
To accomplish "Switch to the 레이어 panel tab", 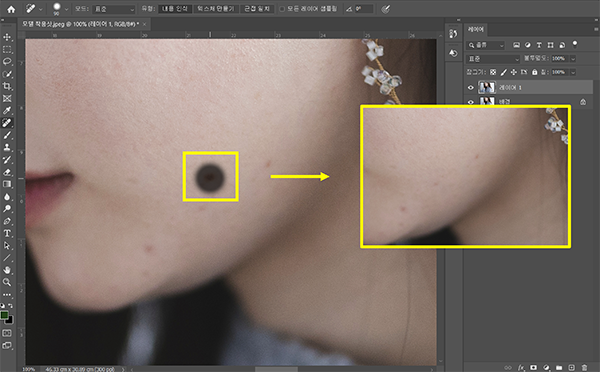I will coord(476,29).
